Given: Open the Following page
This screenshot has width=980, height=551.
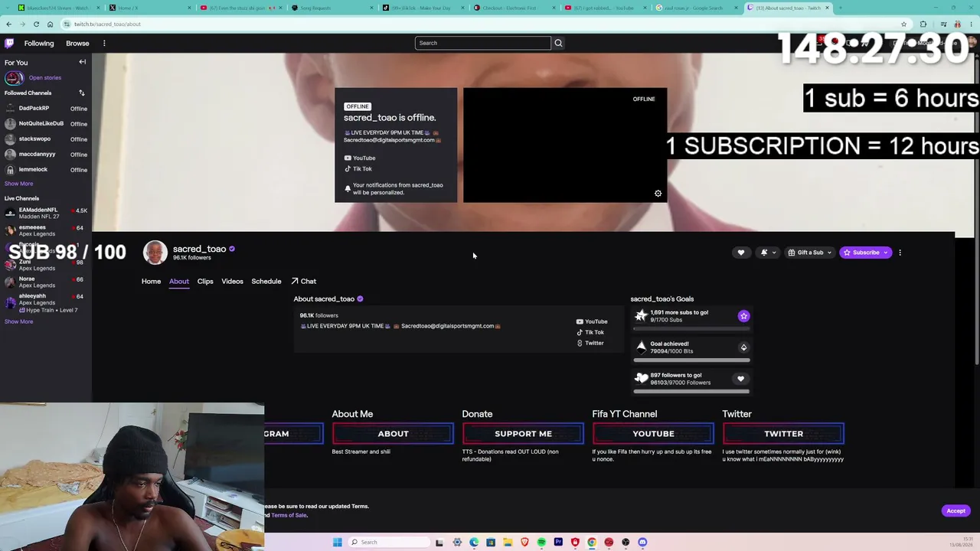Looking at the screenshot, I should (39, 44).
